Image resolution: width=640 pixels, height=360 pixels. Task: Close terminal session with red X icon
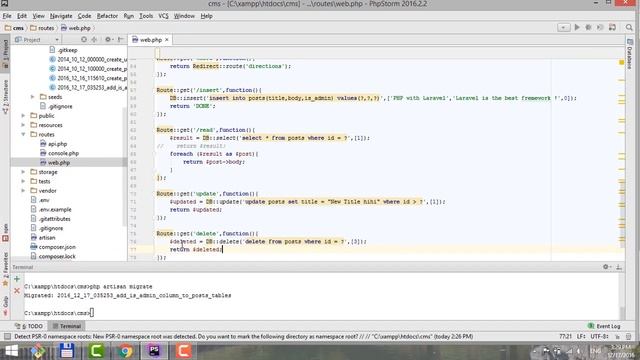point(17,291)
